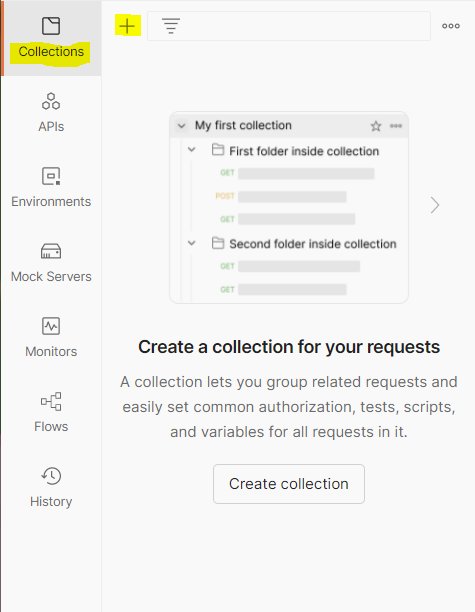Screen dimensions: 475x612
Task: Open the three-dot options menu at top
Action: click(451, 26)
